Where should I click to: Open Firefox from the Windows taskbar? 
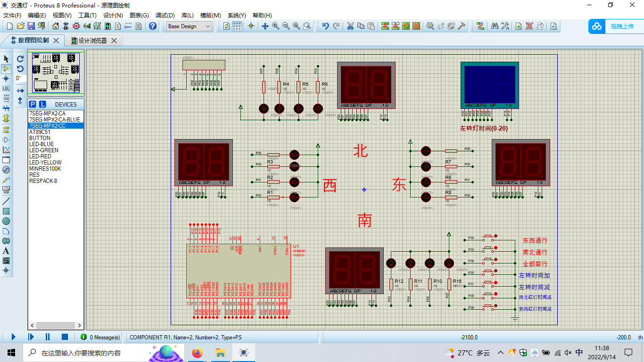[x=198, y=352]
